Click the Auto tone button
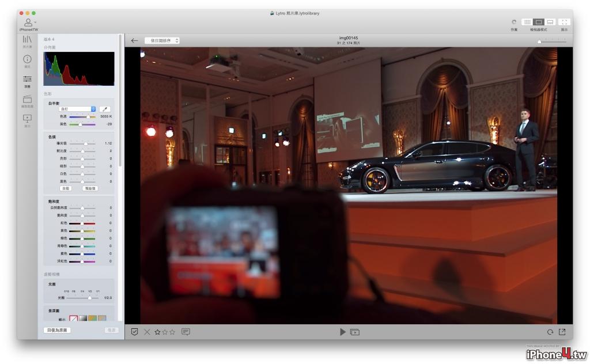590x364 pixels. click(x=66, y=188)
